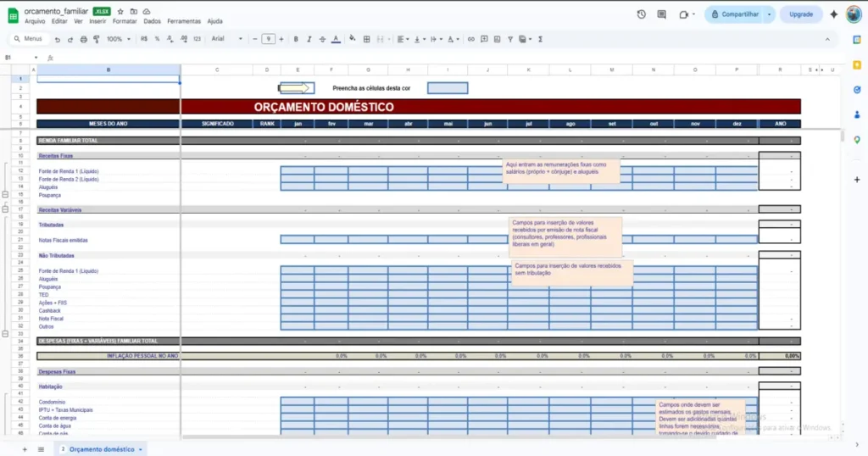Open Gemini sparkle icon

tap(834, 14)
